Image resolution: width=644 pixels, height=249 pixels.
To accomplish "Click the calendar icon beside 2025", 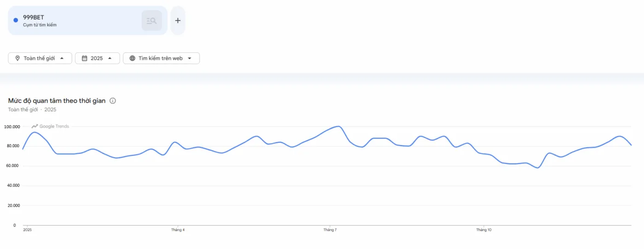I will pos(84,58).
